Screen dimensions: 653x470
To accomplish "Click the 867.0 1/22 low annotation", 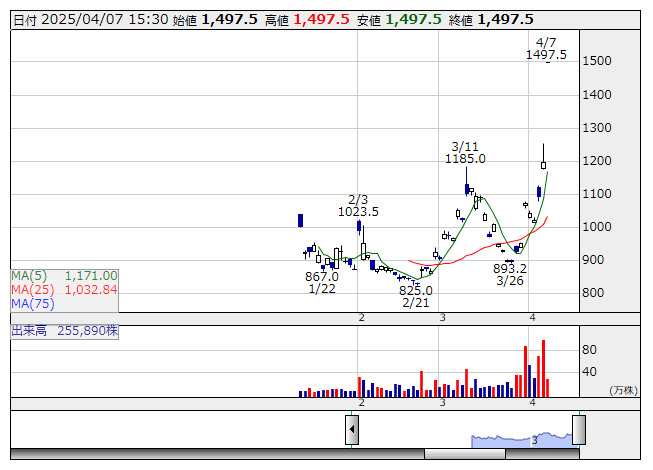I will coord(322,283).
